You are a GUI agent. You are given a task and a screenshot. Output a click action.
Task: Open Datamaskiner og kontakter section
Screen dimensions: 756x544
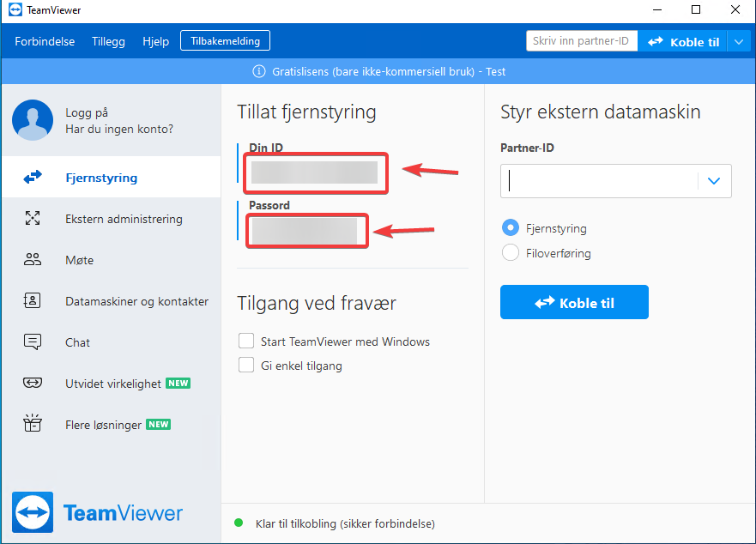112,301
